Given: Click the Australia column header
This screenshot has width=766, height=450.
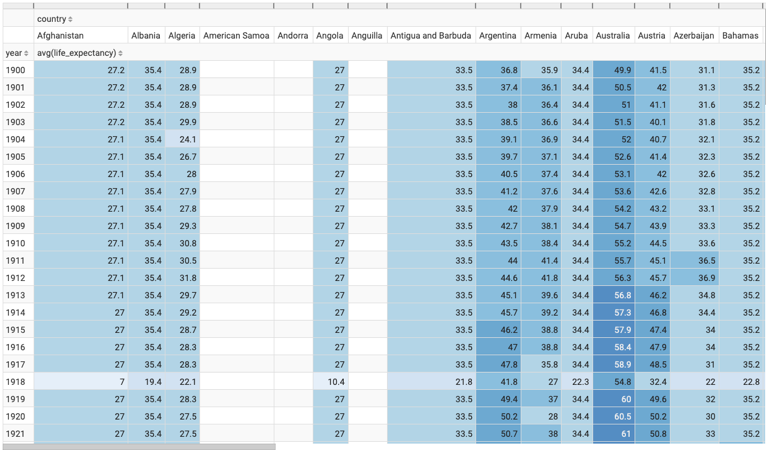Looking at the screenshot, I should (x=612, y=36).
